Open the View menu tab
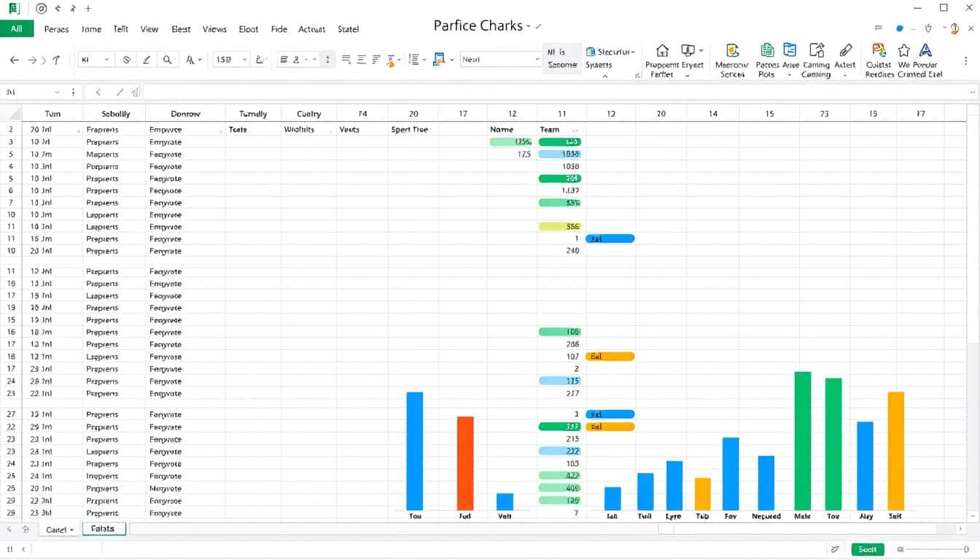 (x=149, y=29)
